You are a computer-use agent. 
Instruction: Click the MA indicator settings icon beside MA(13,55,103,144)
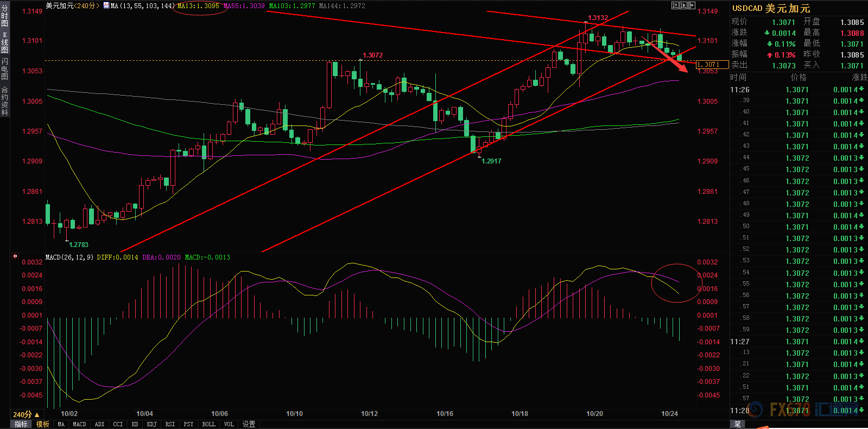106,5
